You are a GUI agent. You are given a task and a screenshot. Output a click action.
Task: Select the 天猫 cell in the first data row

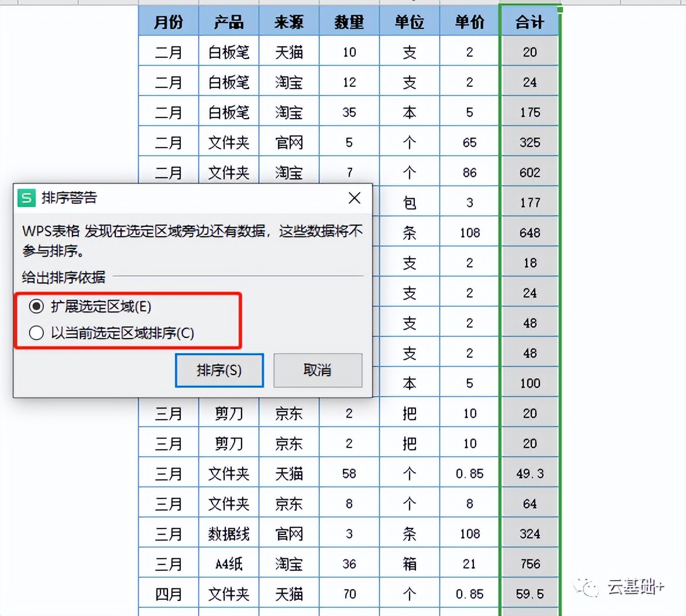coord(288,51)
